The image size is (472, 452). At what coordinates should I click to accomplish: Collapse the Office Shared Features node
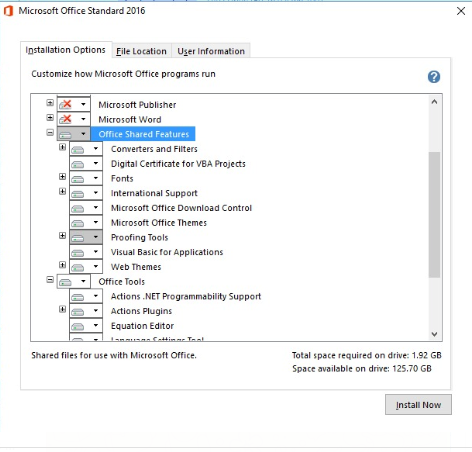coord(50,132)
